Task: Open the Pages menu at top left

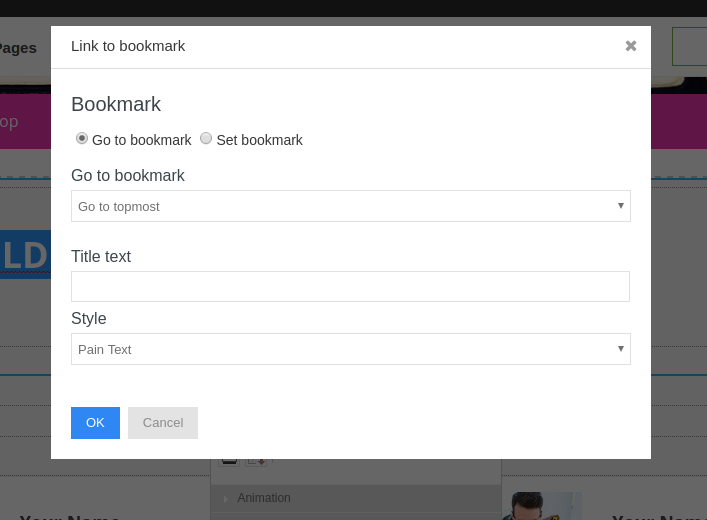Action: coord(17,47)
